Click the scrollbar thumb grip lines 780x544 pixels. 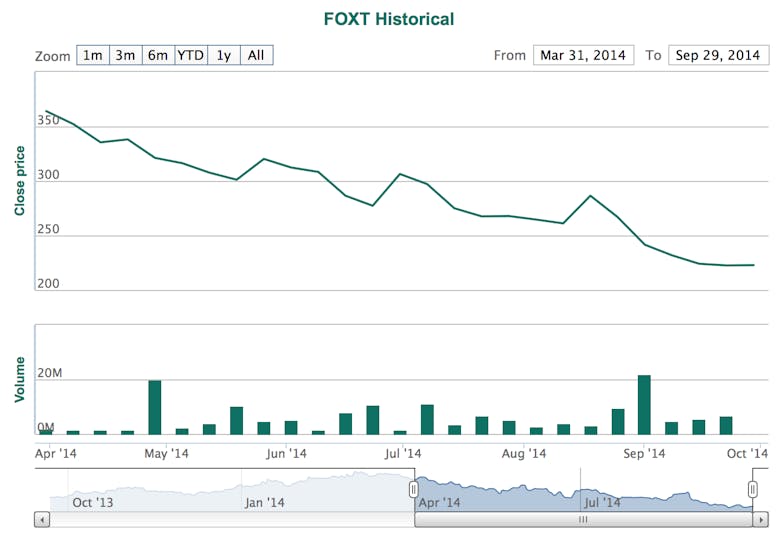point(583,520)
